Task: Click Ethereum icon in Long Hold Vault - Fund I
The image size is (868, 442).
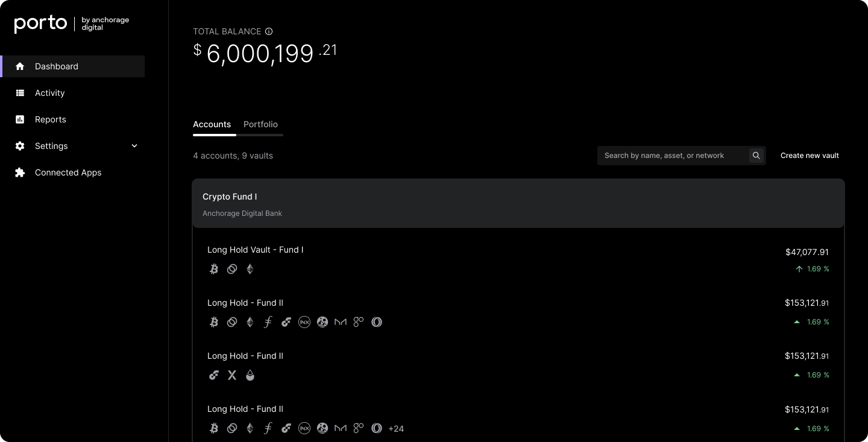Action: coord(250,269)
